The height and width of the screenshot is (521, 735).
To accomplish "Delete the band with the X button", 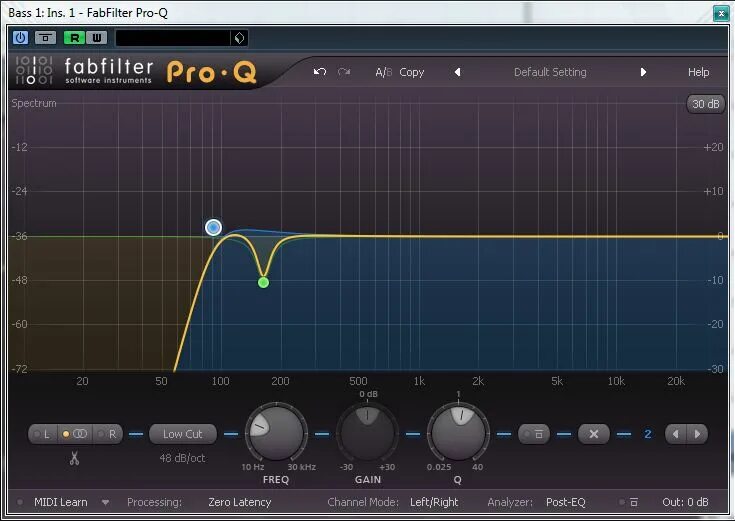I will point(593,434).
